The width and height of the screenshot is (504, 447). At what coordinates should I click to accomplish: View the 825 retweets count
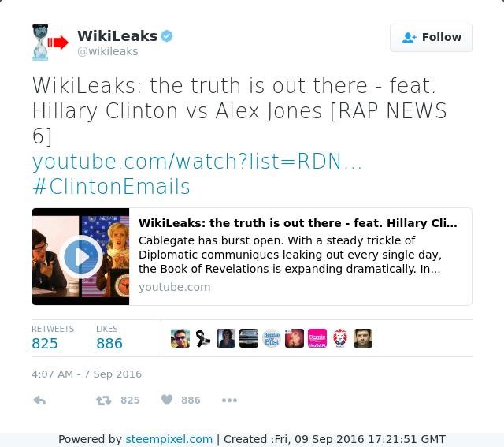[x=45, y=344]
